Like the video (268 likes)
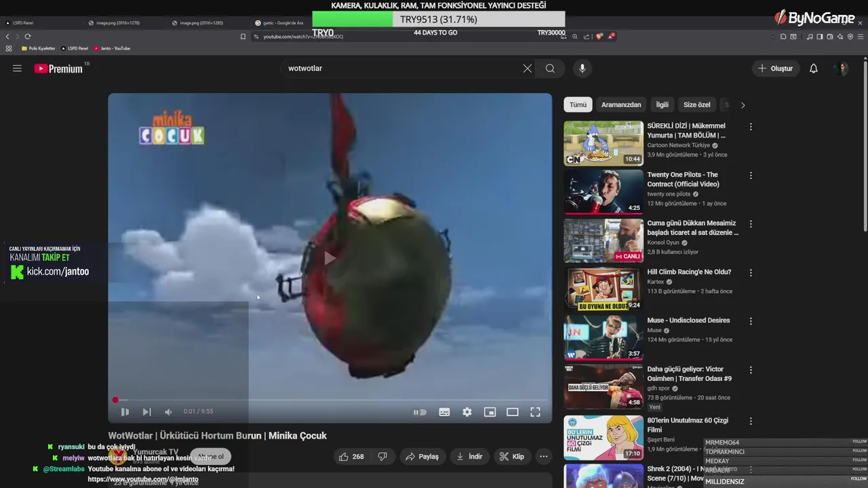 coord(351,457)
